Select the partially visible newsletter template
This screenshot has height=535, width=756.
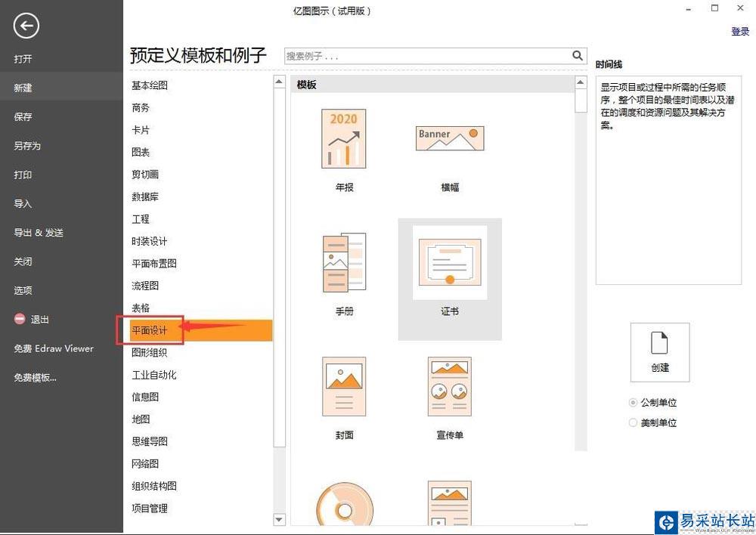pos(449,503)
